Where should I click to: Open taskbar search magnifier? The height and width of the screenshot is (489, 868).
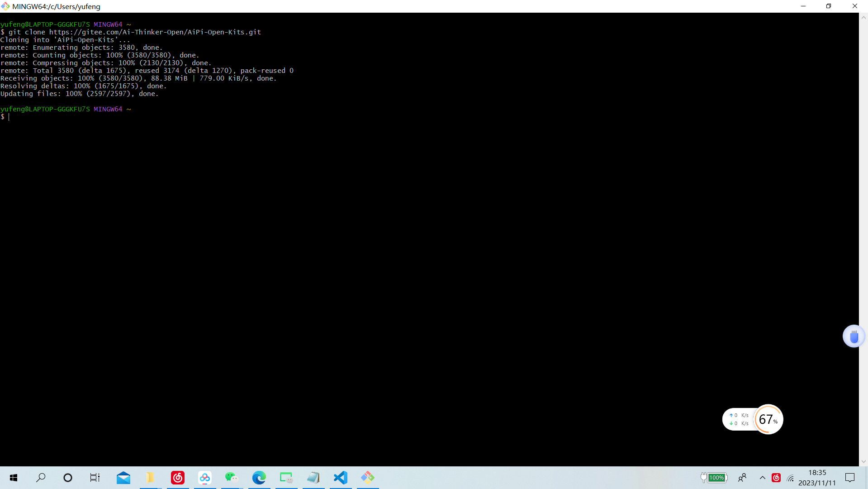click(41, 478)
